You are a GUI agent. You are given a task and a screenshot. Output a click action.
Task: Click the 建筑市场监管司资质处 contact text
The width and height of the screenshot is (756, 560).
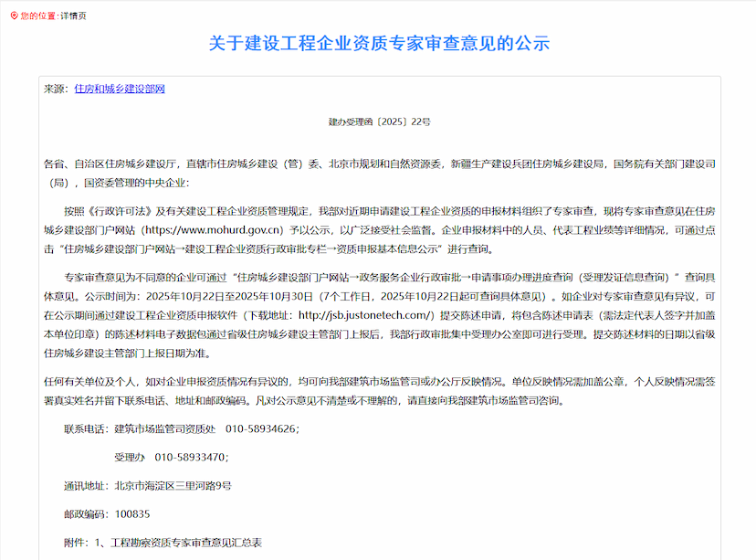click(x=165, y=428)
